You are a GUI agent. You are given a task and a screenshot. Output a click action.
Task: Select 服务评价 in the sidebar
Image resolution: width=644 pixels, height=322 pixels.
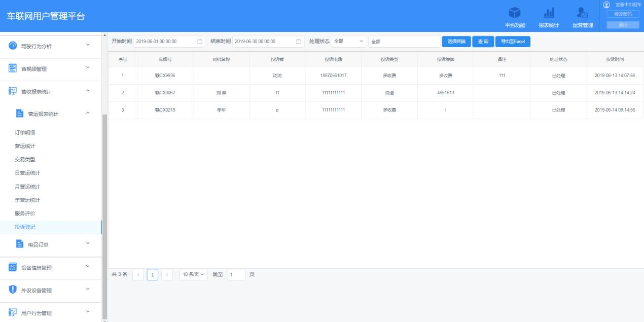[x=25, y=213]
